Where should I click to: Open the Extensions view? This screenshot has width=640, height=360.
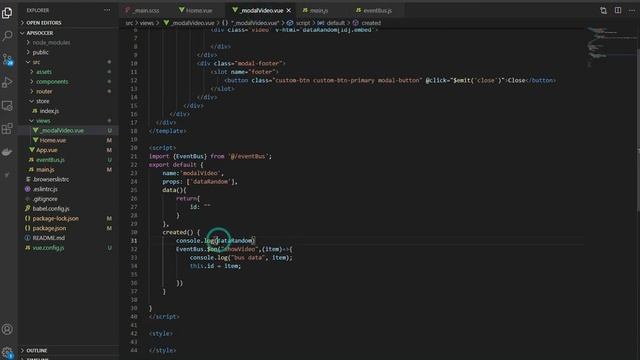click(7, 129)
